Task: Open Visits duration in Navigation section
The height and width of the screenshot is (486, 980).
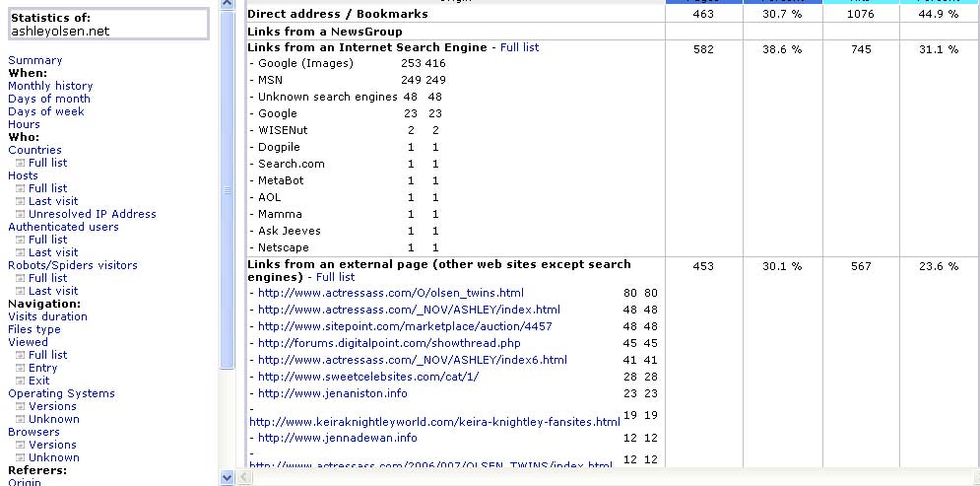Action: 47,316
